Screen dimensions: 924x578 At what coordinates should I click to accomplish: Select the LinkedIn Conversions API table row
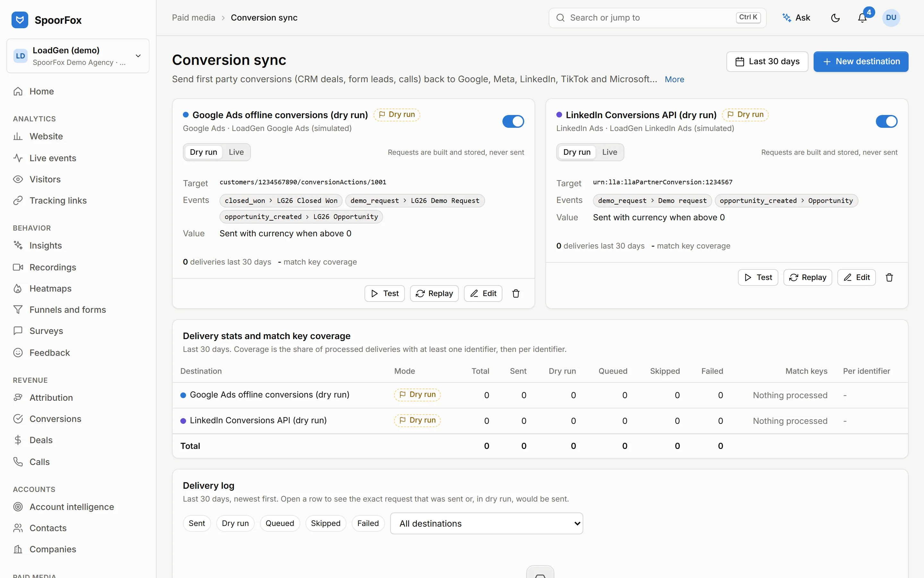pyautogui.click(x=540, y=421)
